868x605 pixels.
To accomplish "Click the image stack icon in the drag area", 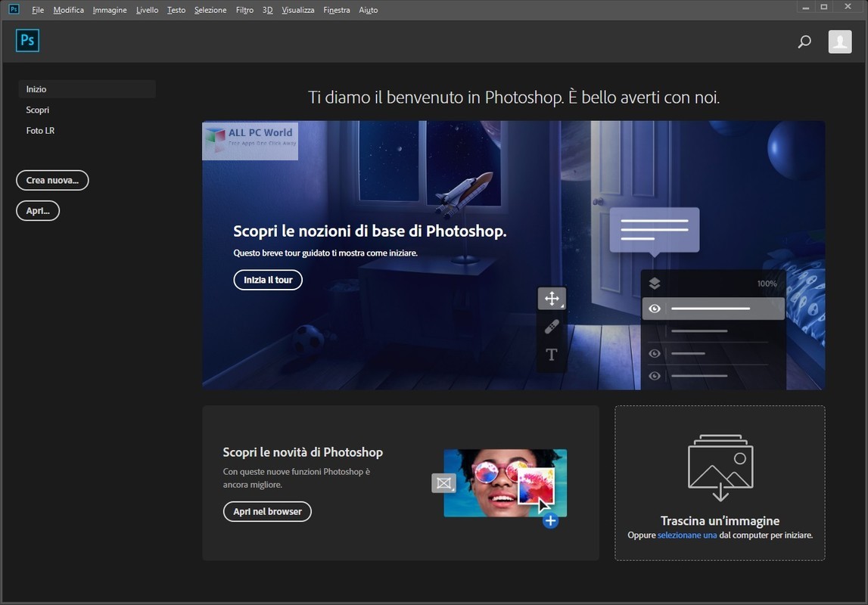I will pos(720,468).
